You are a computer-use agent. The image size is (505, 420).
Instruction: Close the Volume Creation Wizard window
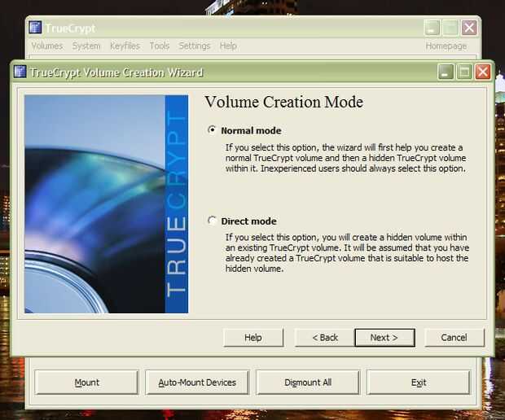483,72
